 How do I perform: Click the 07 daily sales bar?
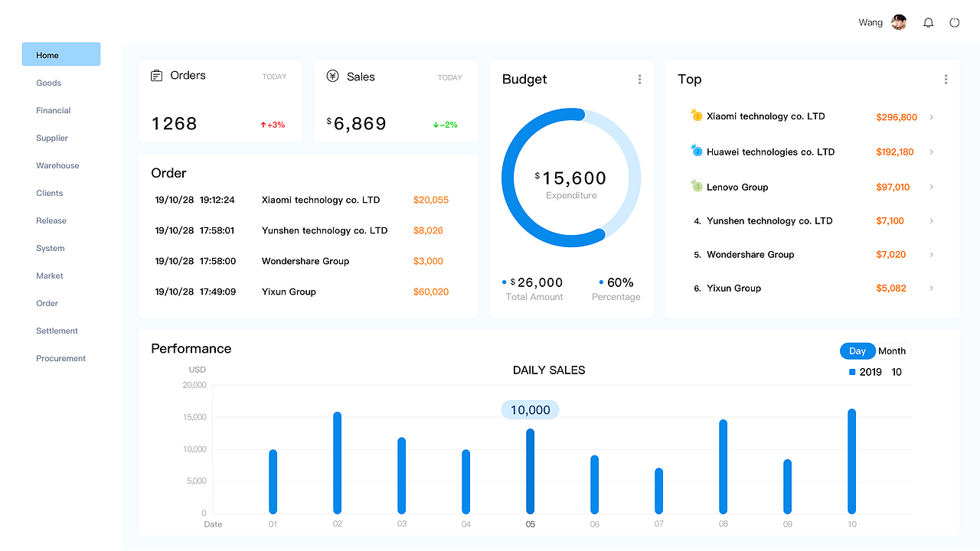[x=658, y=491]
